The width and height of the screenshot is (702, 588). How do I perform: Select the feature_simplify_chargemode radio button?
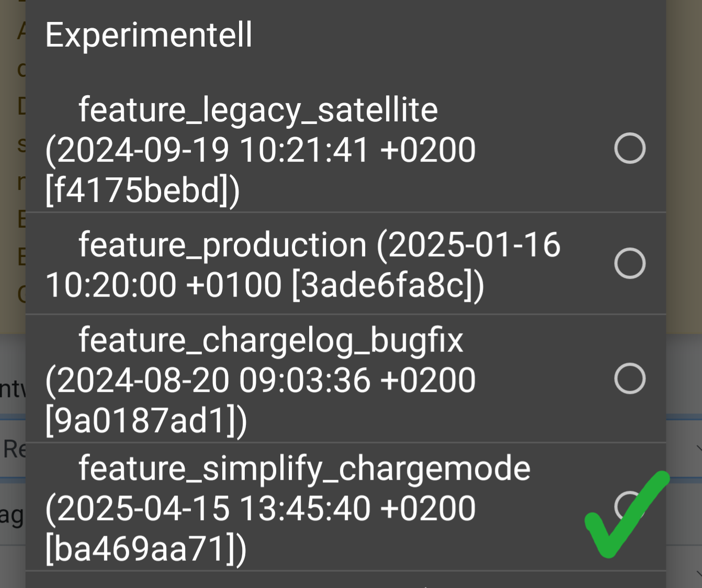pyautogui.click(x=630, y=506)
